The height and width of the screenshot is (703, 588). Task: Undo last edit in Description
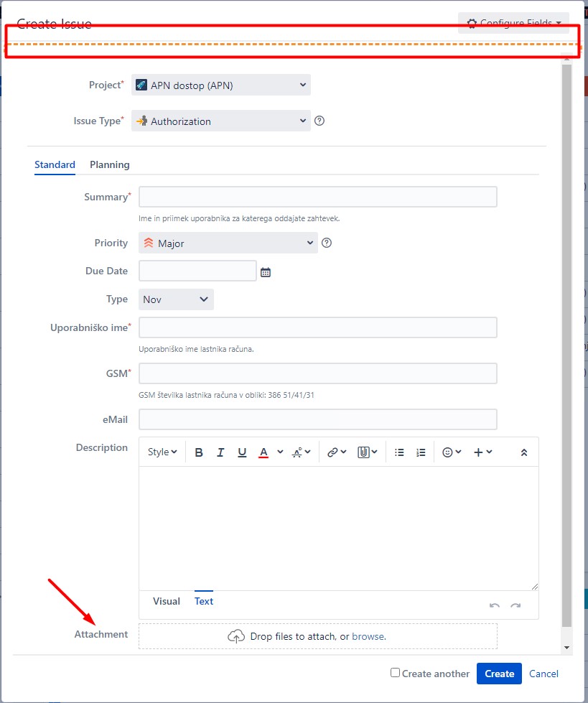(495, 605)
